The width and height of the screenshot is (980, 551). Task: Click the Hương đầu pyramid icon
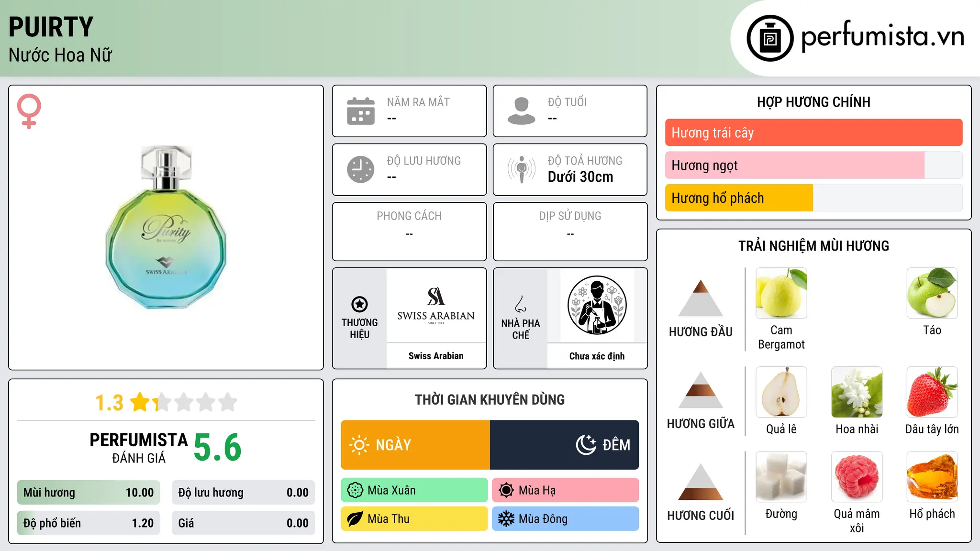pos(701,298)
